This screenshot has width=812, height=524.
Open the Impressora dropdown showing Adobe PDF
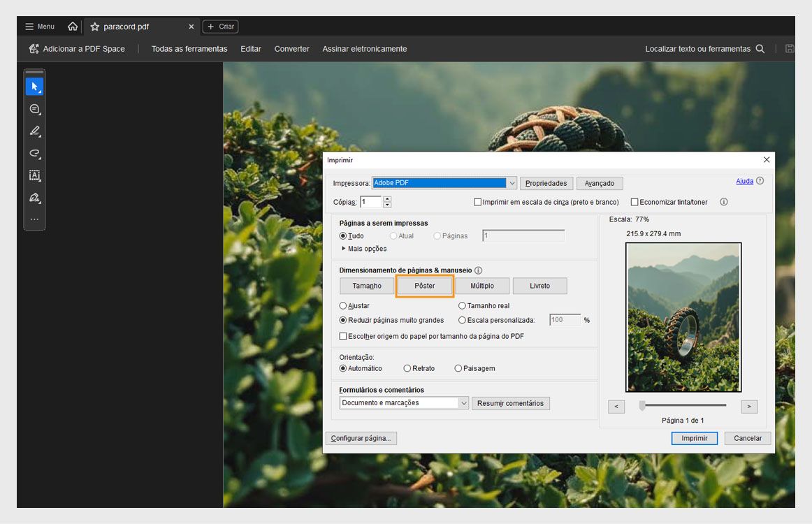(x=512, y=182)
